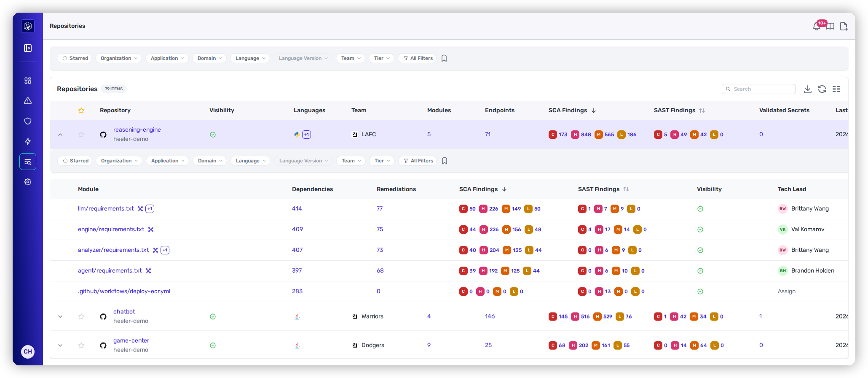Click the critical 173 SCA badge
868x378 pixels.
(558, 135)
